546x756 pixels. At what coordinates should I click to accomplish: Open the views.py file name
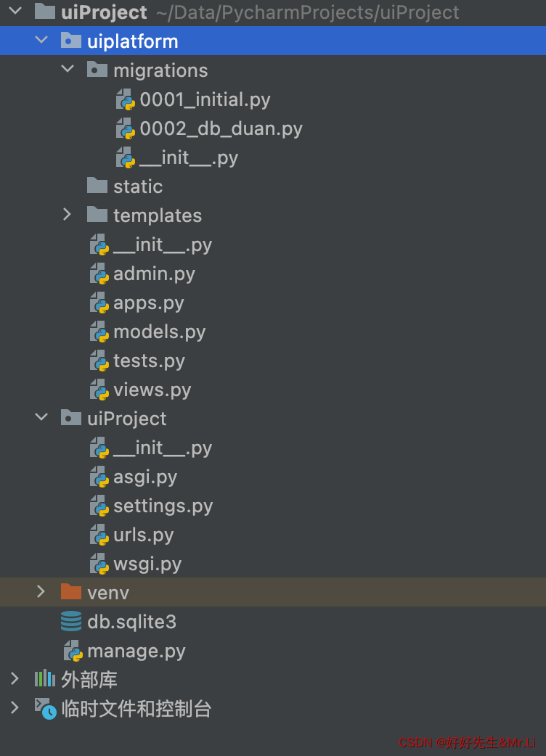tap(152, 390)
